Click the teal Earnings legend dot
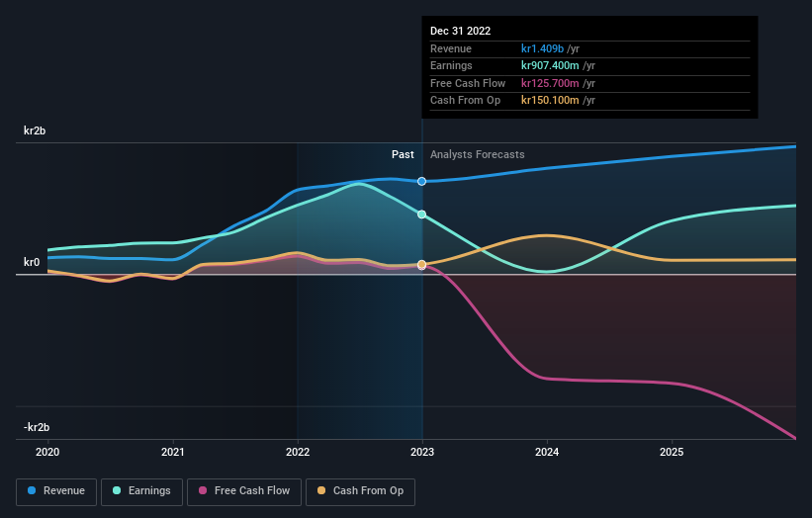The height and width of the screenshot is (518, 812). click(x=117, y=490)
